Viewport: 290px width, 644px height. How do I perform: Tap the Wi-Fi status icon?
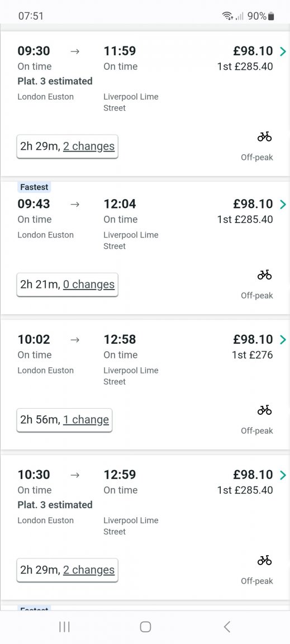pos(227,16)
